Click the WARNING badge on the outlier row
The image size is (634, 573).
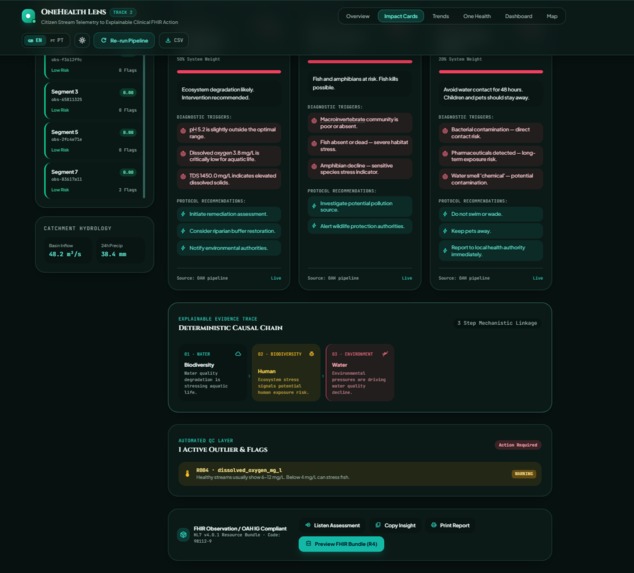click(524, 474)
